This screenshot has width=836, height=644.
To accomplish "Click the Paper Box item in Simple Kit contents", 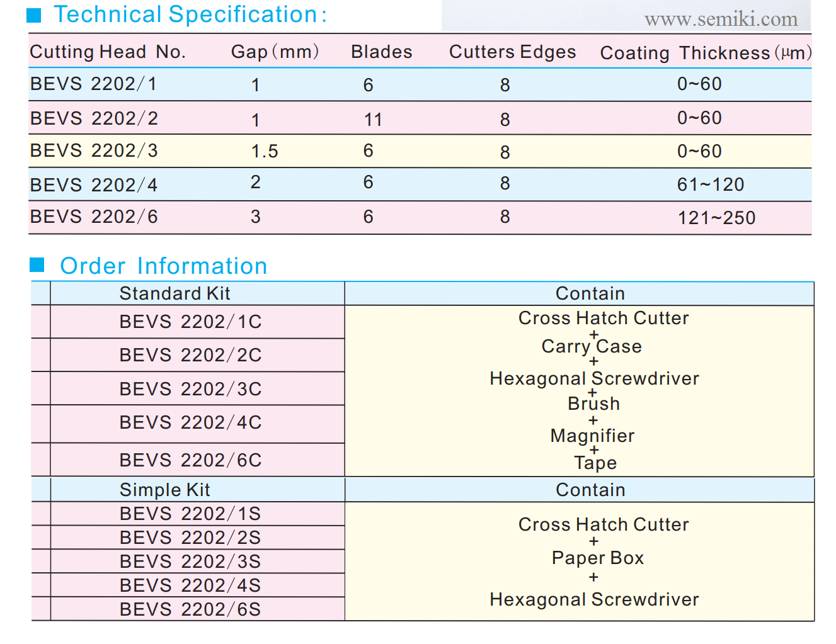I will 598,558.
